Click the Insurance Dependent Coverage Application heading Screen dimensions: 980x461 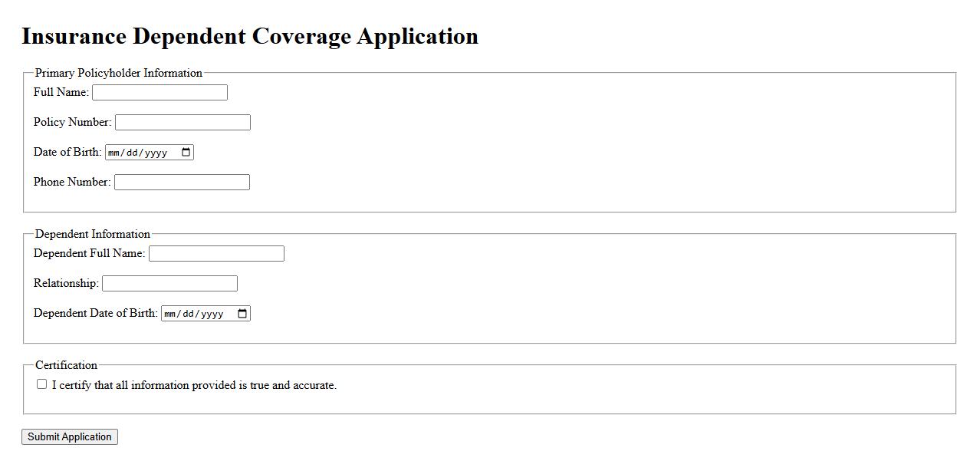250,37
